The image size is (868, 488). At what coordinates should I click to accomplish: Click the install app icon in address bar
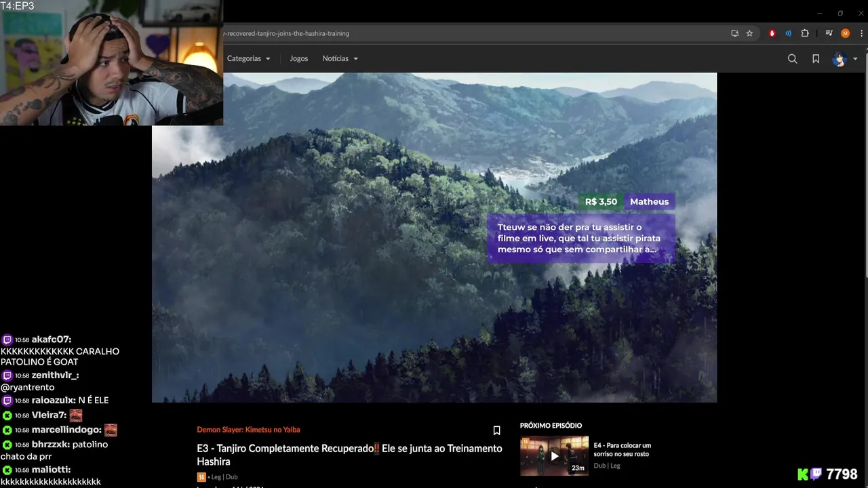tap(734, 33)
